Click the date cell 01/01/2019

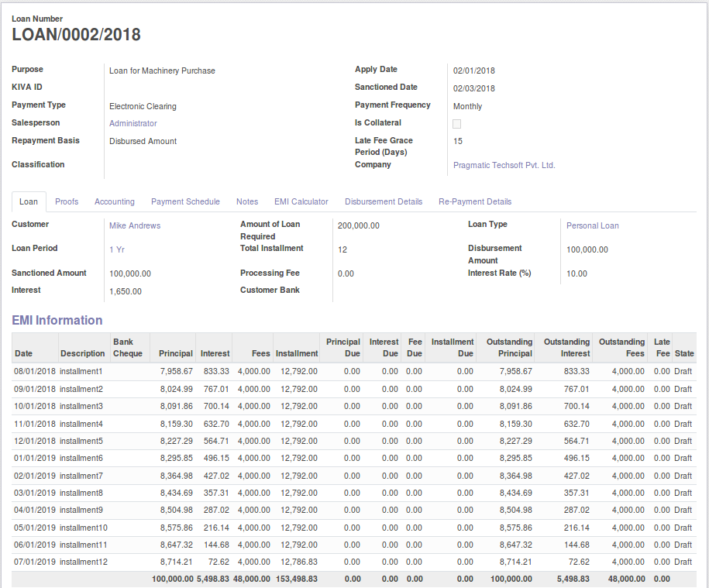(x=35, y=459)
